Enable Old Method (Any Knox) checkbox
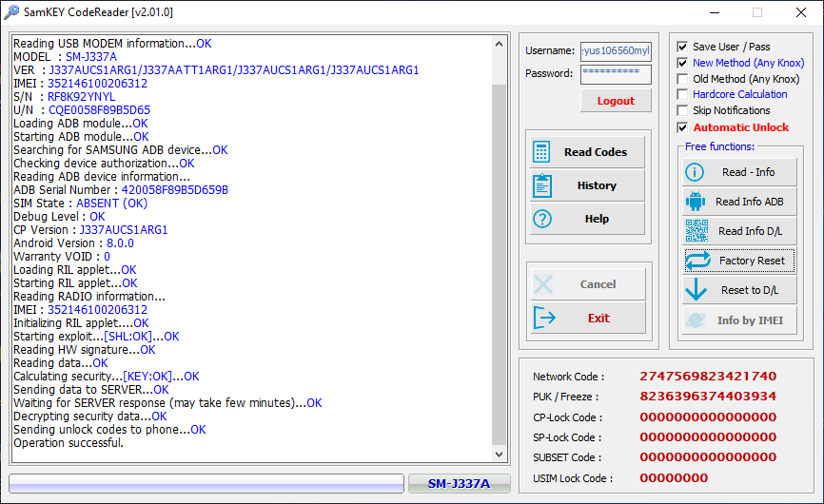 [682, 79]
